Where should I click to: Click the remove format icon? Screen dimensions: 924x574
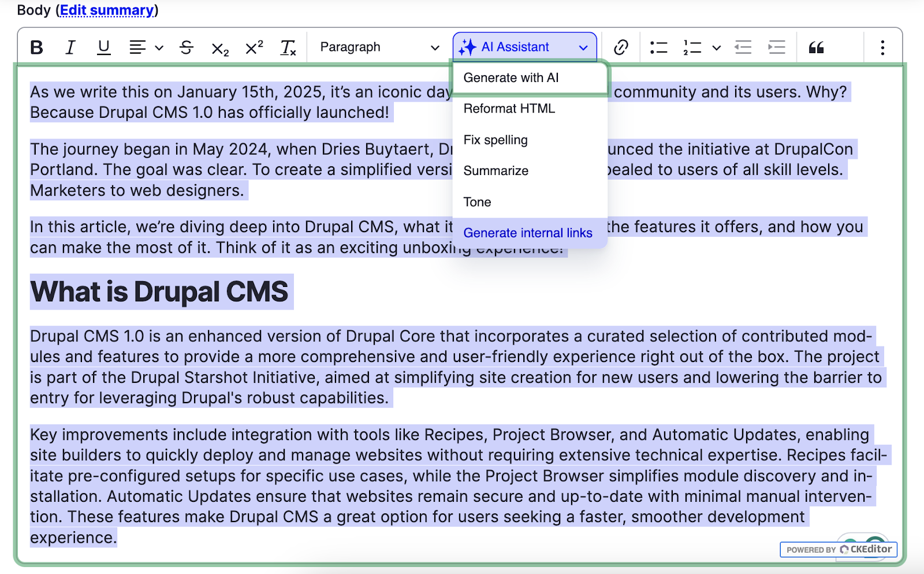tap(288, 47)
